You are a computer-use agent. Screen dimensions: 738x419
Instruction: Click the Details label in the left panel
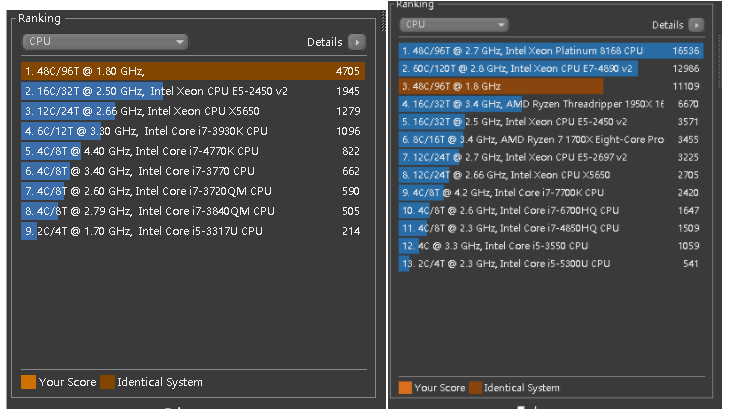(324, 42)
